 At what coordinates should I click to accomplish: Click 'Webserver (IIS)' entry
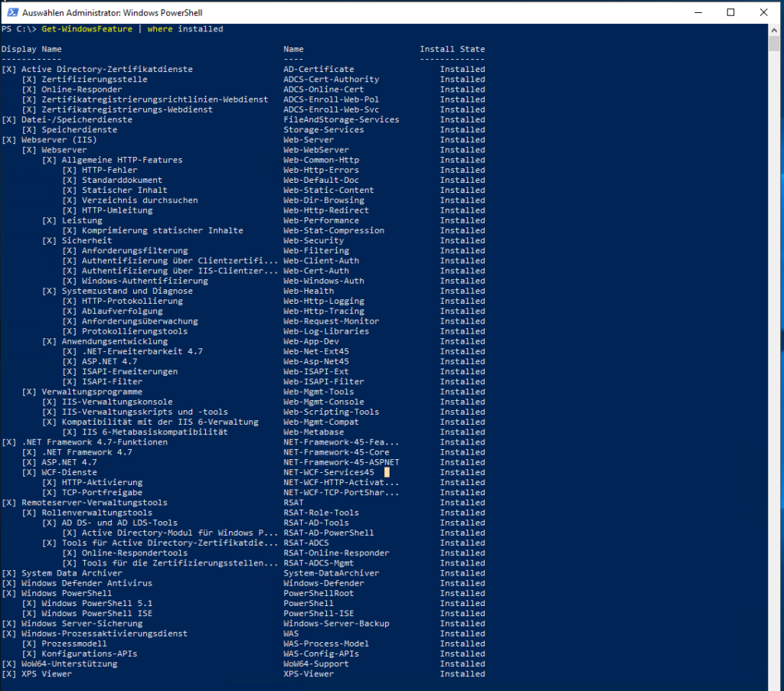pyautogui.click(x=59, y=139)
